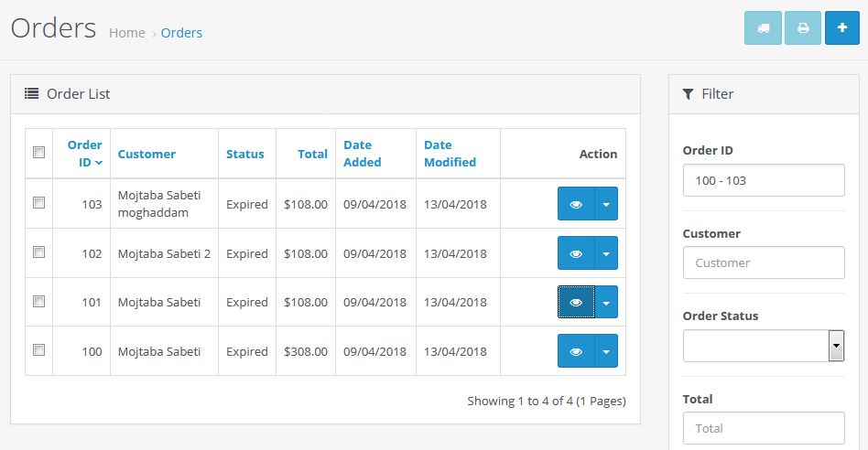
Task: Open action dropdown caret for order 102
Action: [606, 253]
